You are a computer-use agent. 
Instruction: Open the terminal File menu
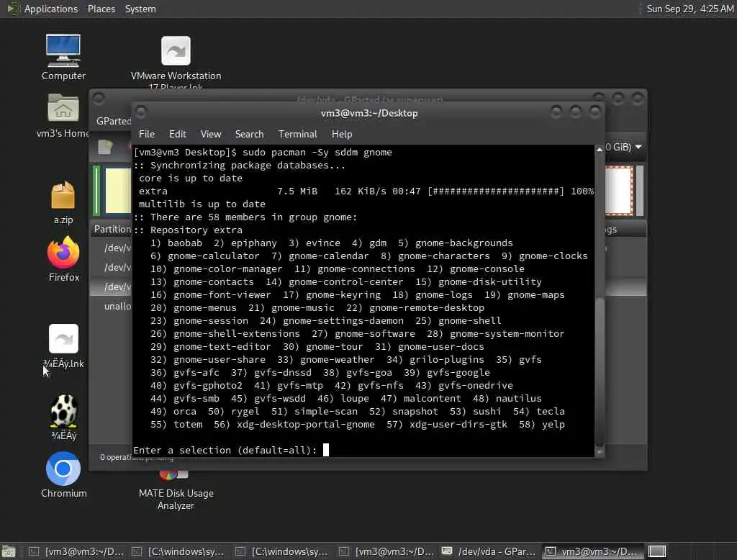point(147,134)
